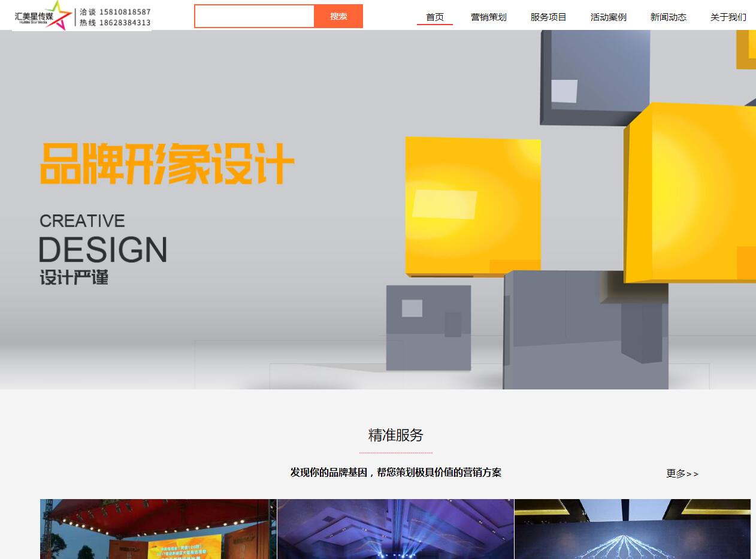Click the 发现你的品牌基因 subtitle text
Screen dimensions: 756x559
click(395, 472)
